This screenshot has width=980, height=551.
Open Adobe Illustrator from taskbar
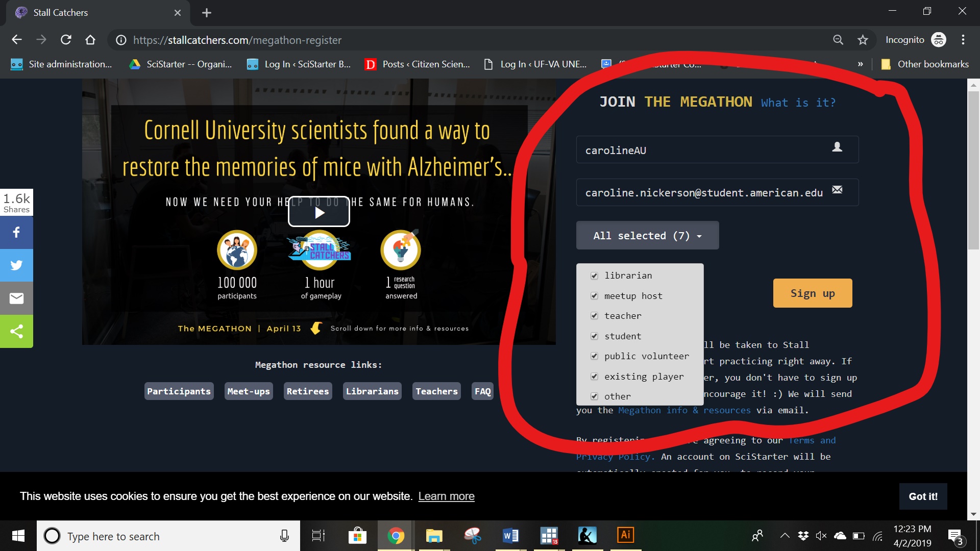625,536
